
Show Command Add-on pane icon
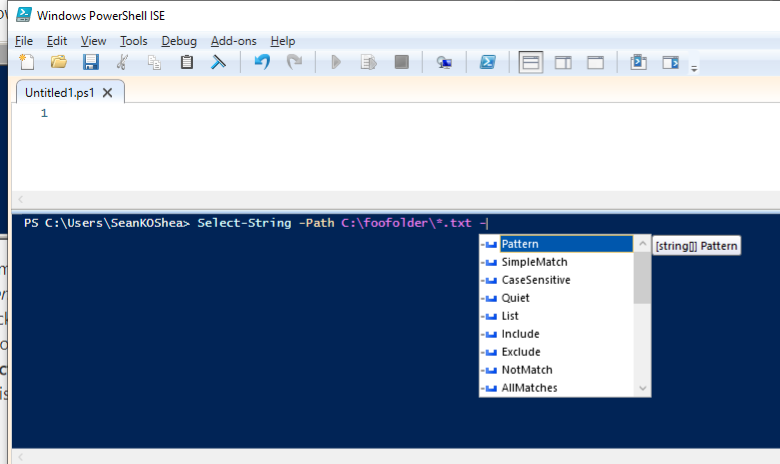point(671,62)
